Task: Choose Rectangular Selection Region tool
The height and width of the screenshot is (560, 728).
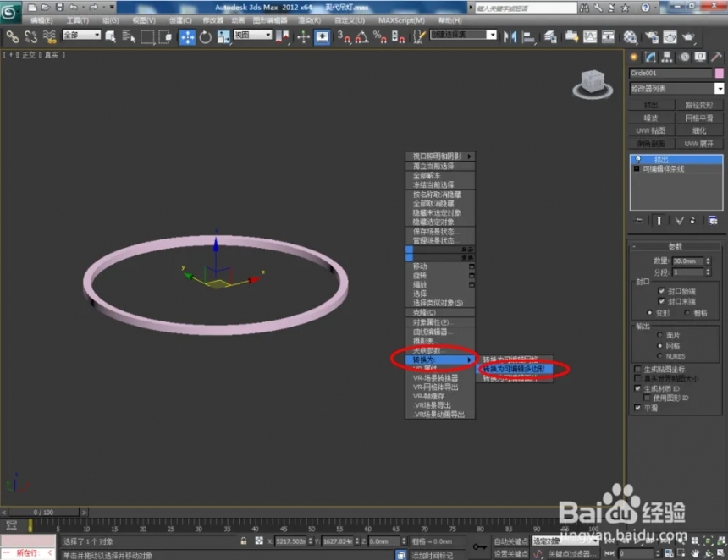Action: pos(147,36)
